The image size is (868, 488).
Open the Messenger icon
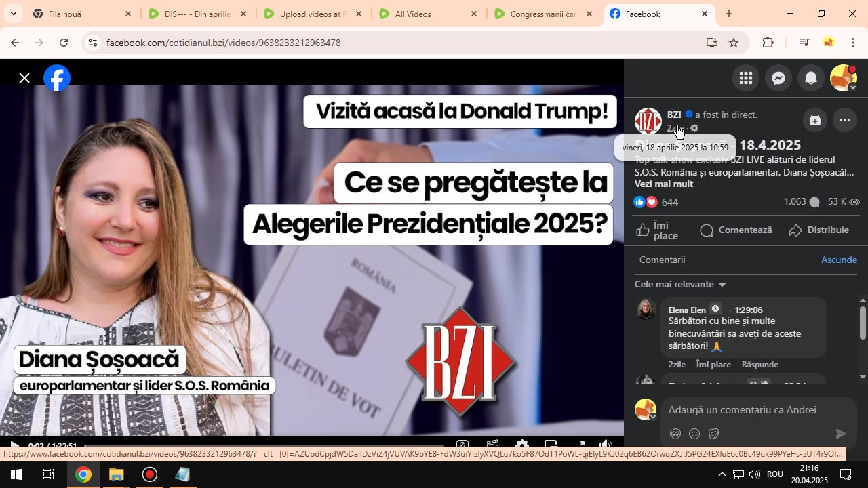(x=778, y=78)
